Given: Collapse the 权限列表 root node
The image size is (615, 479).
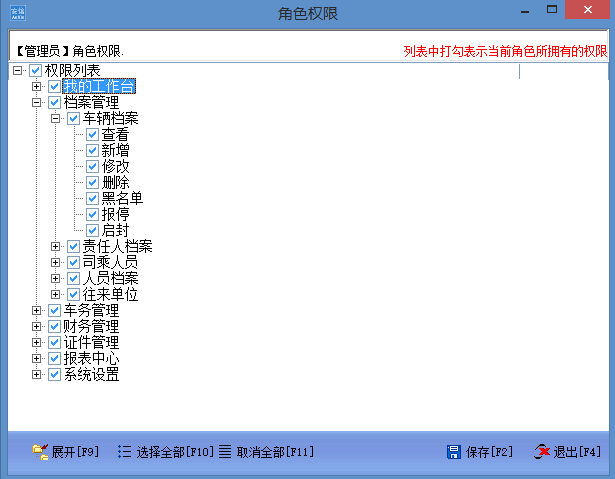Looking at the screenshot, I should coord(17,71).
